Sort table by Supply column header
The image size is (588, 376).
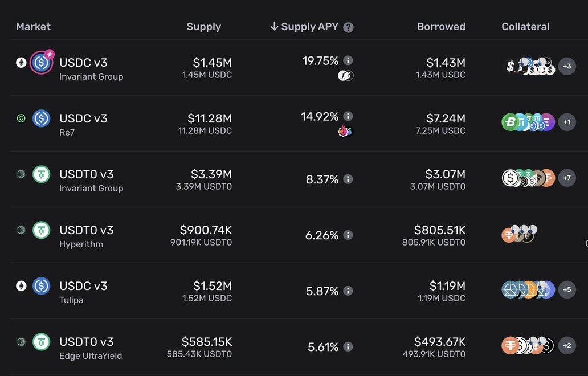coord(203,27)
